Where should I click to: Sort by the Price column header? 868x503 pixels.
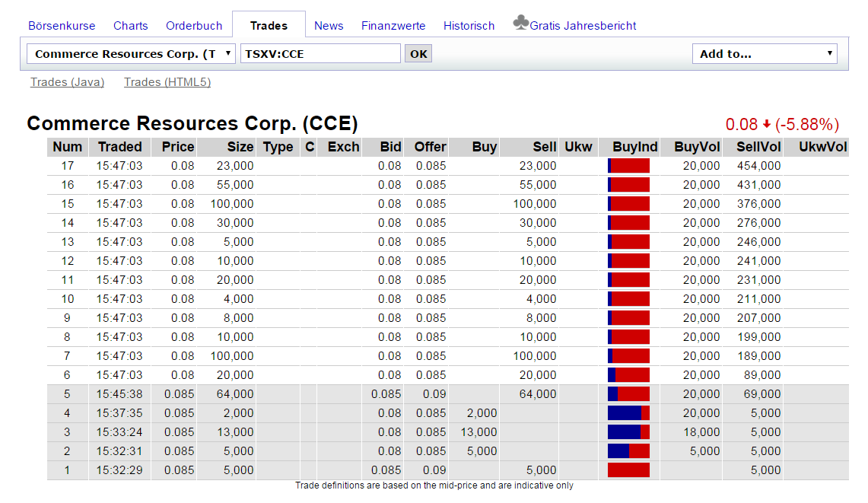click(x=175, y=147)
